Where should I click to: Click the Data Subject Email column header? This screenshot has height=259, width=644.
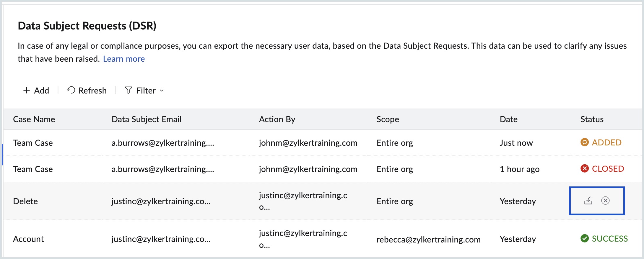(147, 119)
